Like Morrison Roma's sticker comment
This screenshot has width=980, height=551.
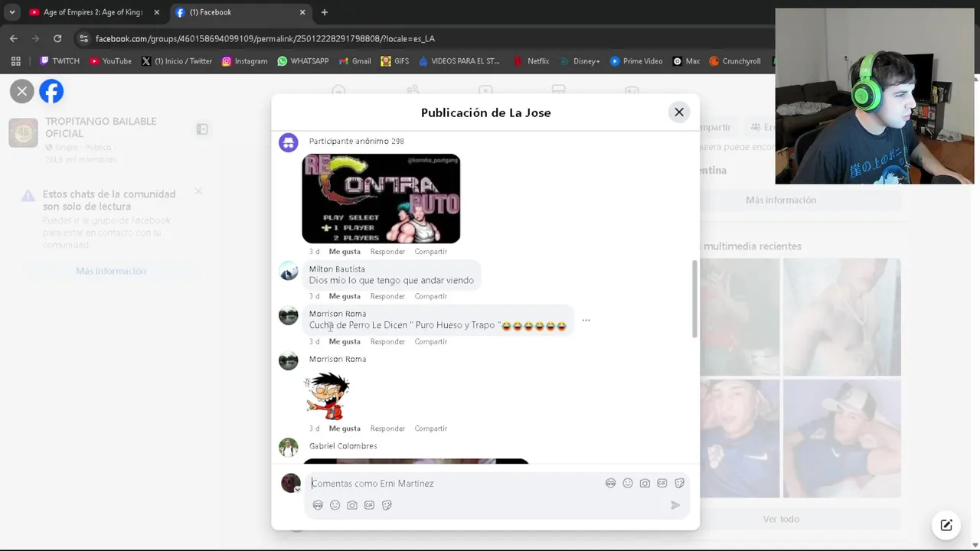point(345,429)
